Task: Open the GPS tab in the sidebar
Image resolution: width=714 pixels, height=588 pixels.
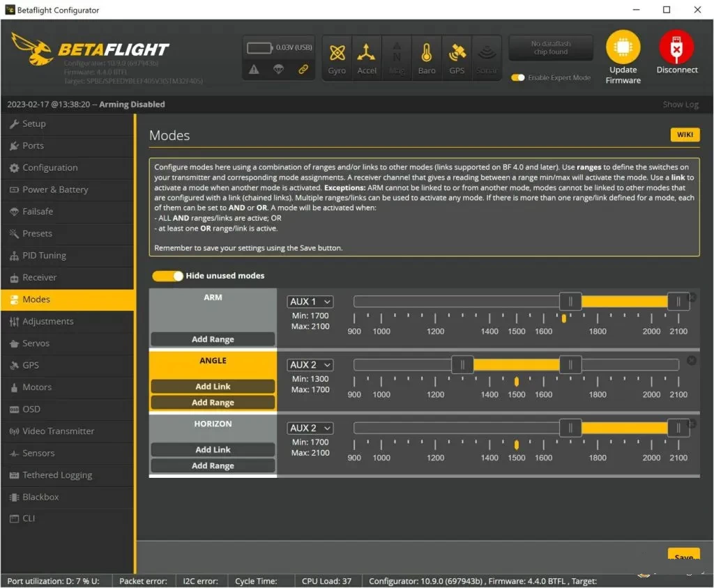Action: click(68, 365)
